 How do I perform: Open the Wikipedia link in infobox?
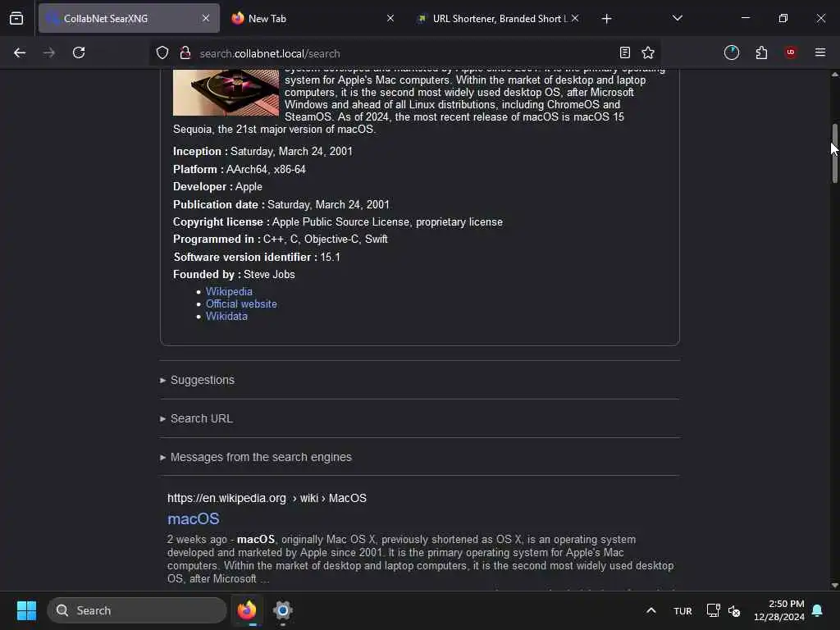[229, 291]
